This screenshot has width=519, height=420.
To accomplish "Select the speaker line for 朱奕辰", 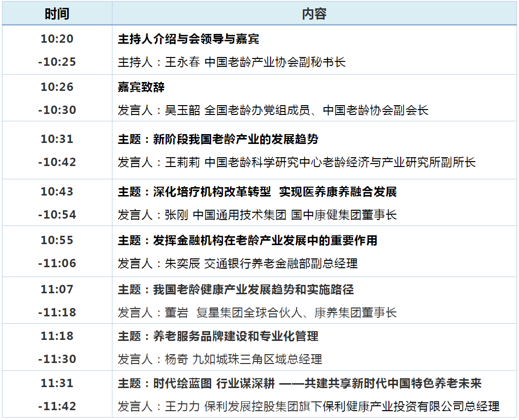I will (238, 263).
